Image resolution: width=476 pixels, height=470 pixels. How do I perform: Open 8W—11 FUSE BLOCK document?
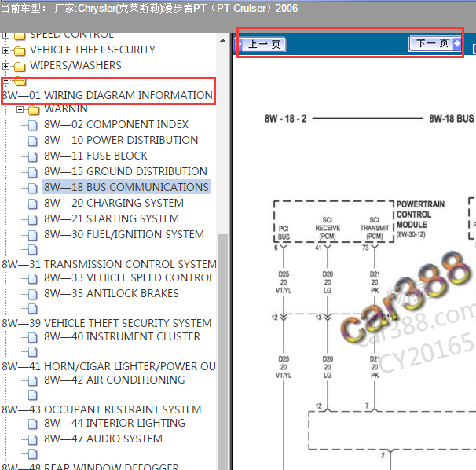pyautogui.click(x=96, y=156)
